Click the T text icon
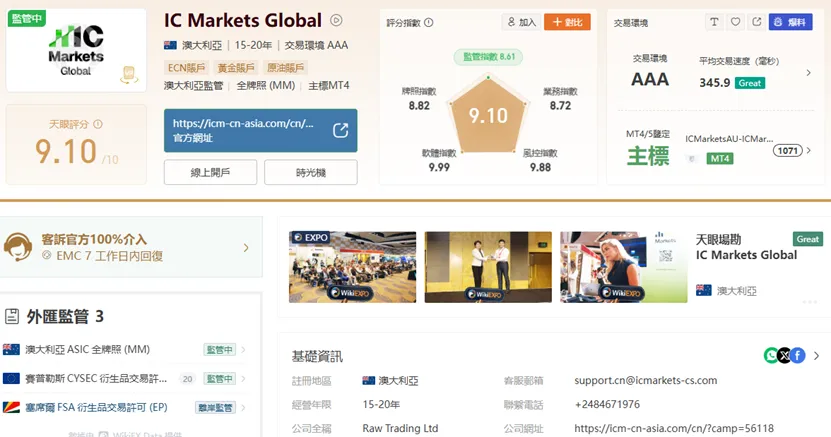 (714, 22)
